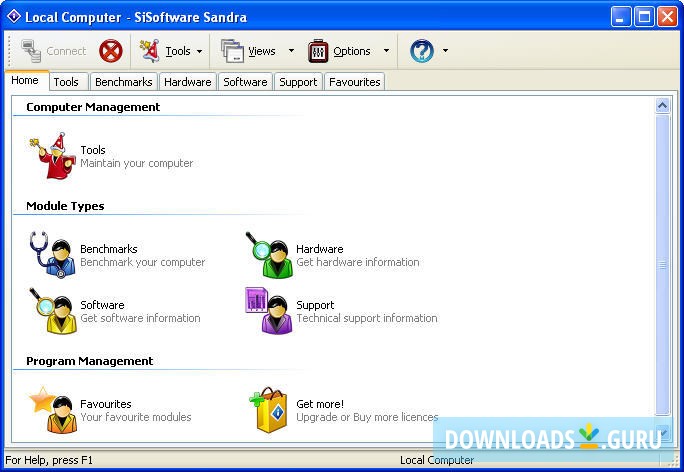
Task: Open 'Get hardware information' entry
Action: [358, 262]
